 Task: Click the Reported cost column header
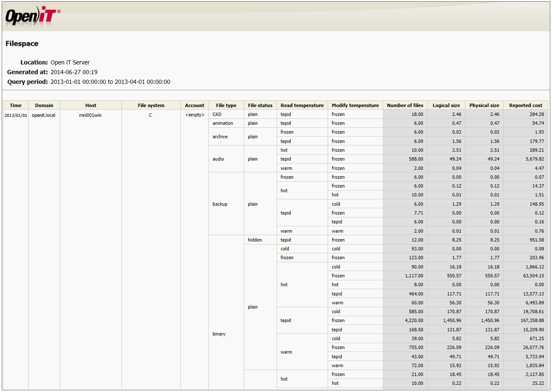point(526,105)
